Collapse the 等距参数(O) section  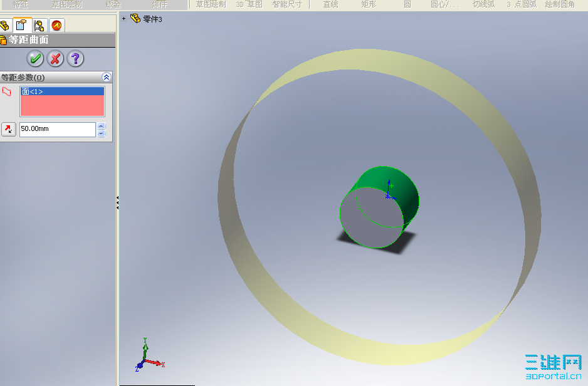click(x=107, y=77)
